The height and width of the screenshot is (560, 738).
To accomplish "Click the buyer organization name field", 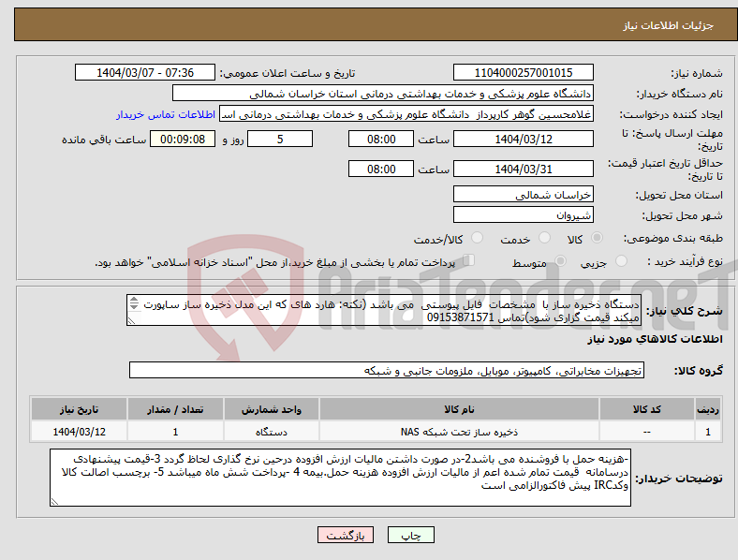I will coord(383,93).
